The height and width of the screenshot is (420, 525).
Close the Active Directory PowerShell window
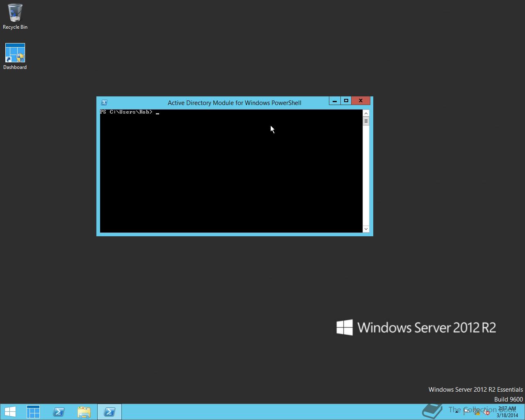361,101
